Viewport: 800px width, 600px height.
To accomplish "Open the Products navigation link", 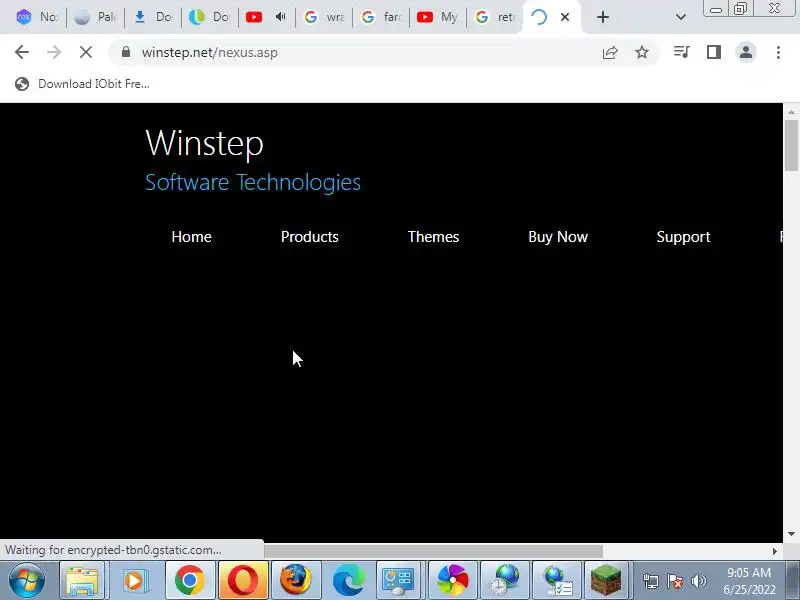I will 310,237.
